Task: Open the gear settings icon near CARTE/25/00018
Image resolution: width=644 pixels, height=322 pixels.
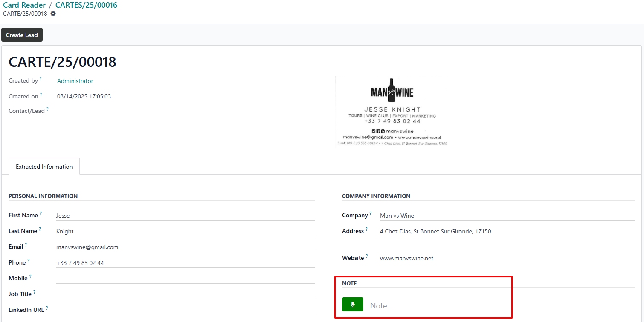Action: coord(53,14)
